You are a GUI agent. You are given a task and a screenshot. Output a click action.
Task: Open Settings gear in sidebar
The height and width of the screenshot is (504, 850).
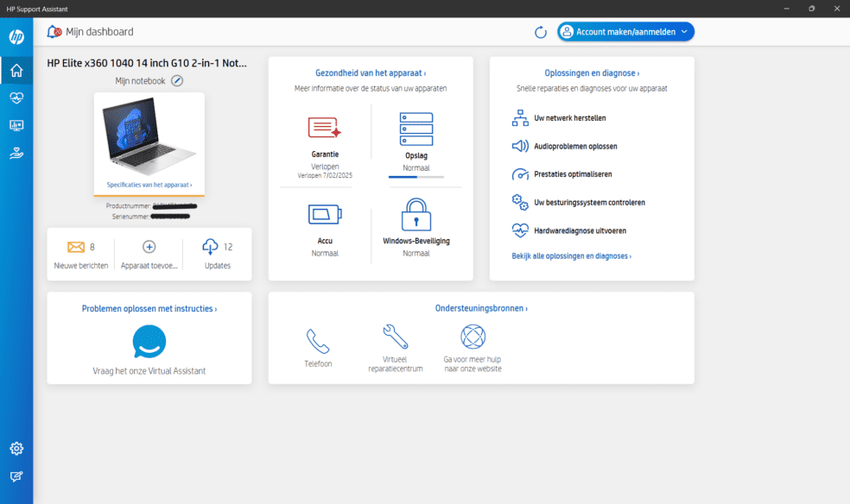pyautogui.click(x=16, y=448)
